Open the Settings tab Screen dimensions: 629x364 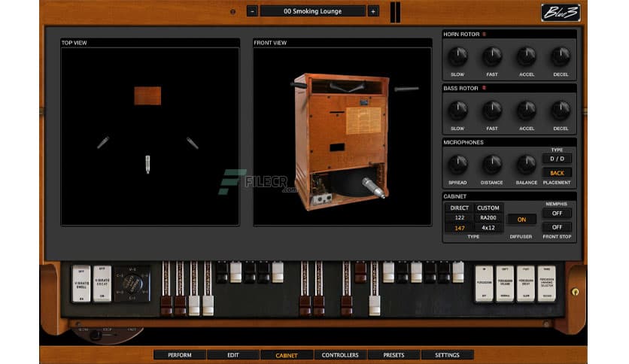click(x=447, y=355)
